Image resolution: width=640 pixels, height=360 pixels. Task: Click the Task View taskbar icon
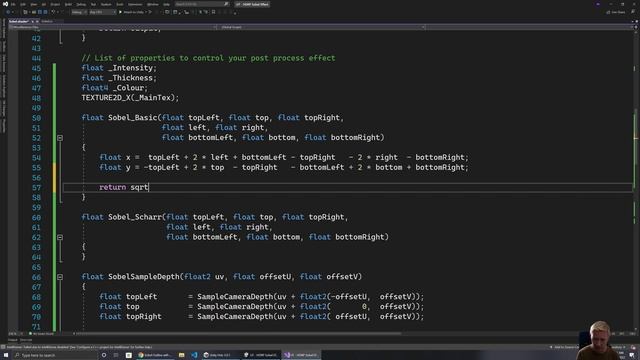coord(116,355)
